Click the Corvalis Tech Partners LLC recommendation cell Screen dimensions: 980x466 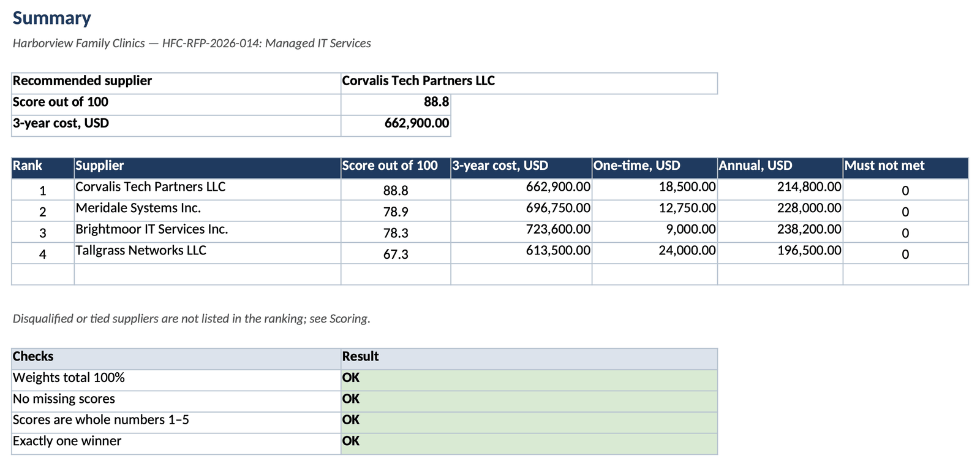(529, 83)
